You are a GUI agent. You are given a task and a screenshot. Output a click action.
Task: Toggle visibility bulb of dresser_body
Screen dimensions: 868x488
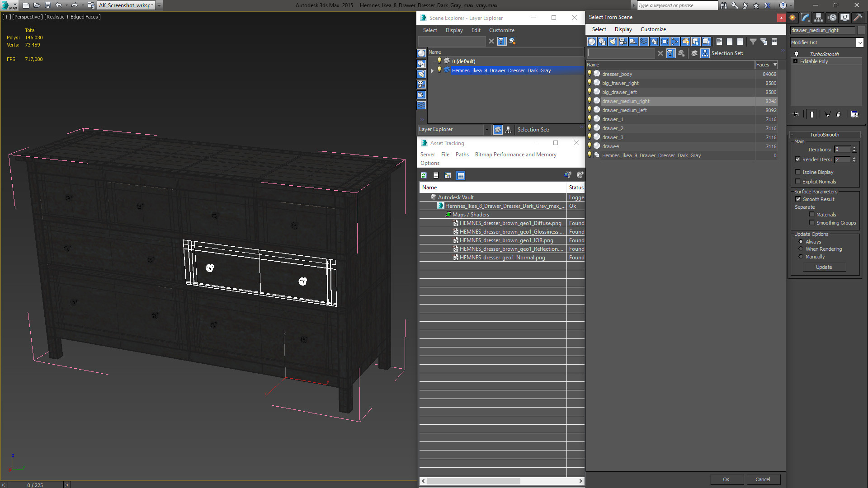pos(589,73)
